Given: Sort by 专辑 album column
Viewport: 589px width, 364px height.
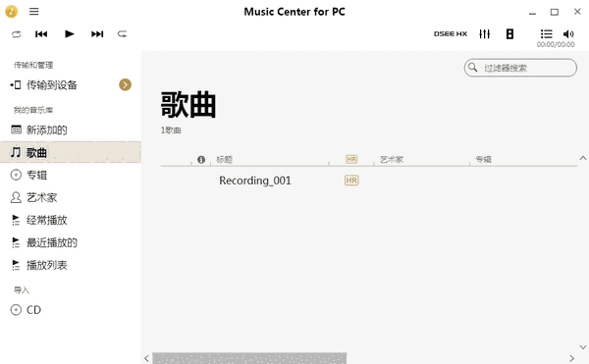Looking at the screenshot, I should pyautogui.click(x=483, y=160).
